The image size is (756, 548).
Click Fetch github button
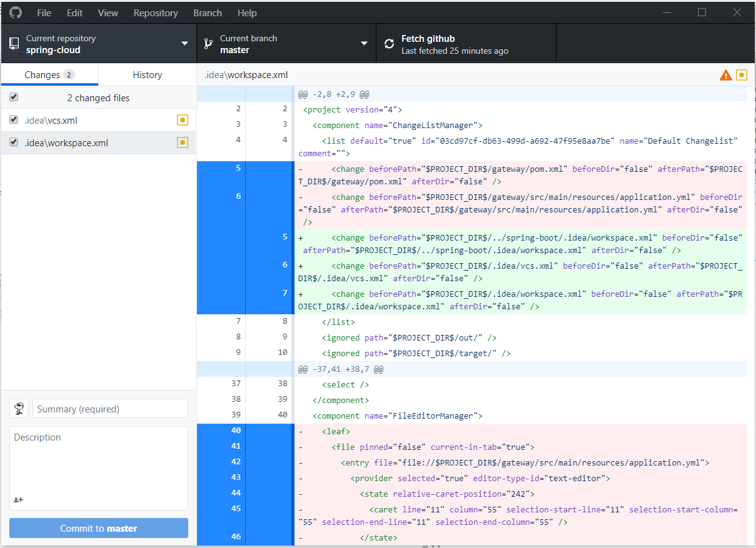[x=466, y=44]
